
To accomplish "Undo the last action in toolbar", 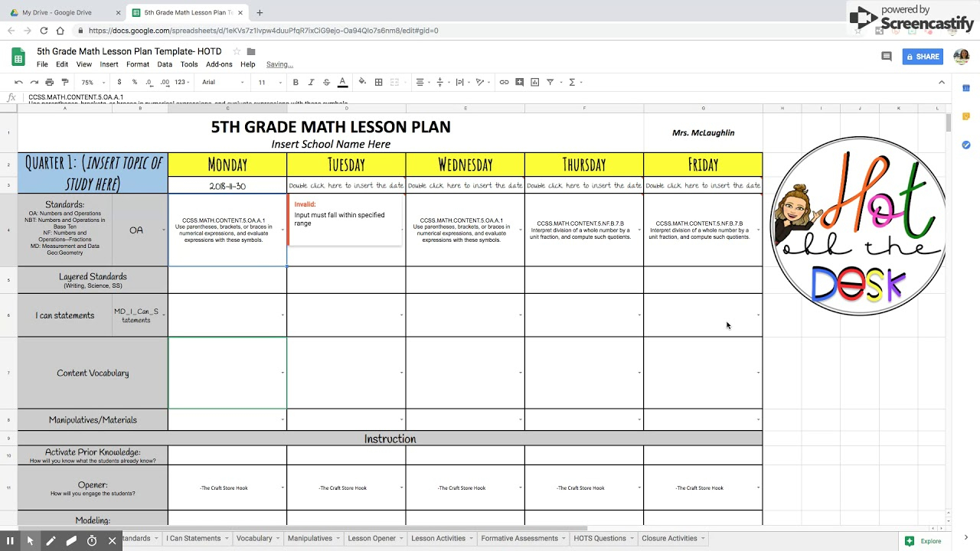I will (18, 82).
